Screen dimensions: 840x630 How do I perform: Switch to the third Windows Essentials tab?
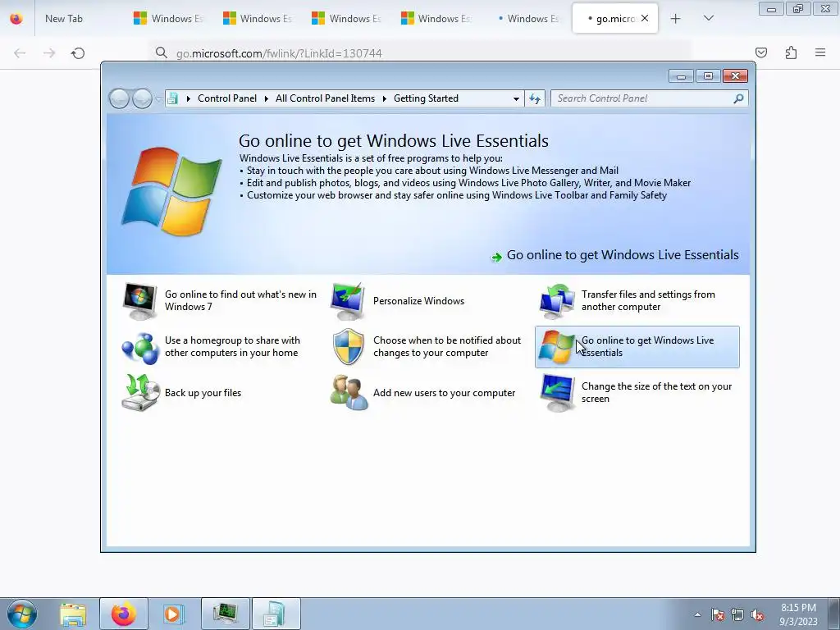coord(347,18)
